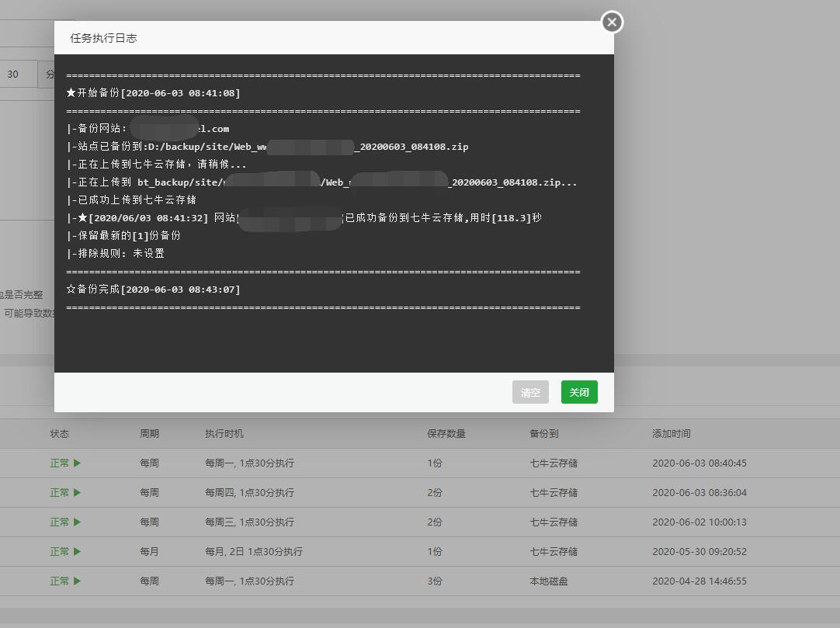Click the 周期 column header
840x628 pixels.
click(x=150, y=433)
